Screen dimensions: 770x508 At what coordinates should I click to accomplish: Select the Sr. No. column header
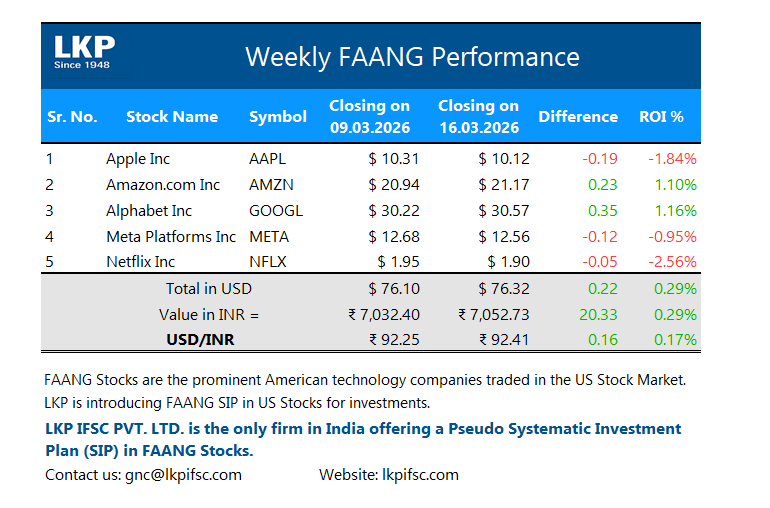[x=72, y=116]
